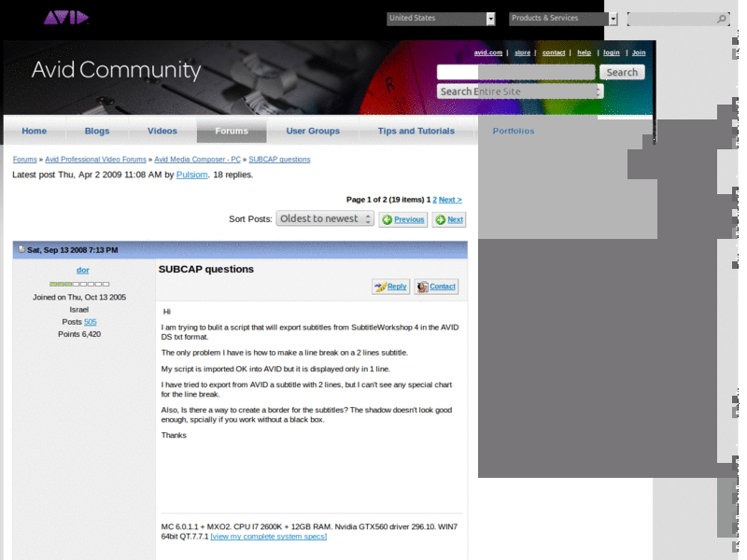The image size is (747, 560).
Task: Open the Videos tab
Action: click(x=162, y=131)
